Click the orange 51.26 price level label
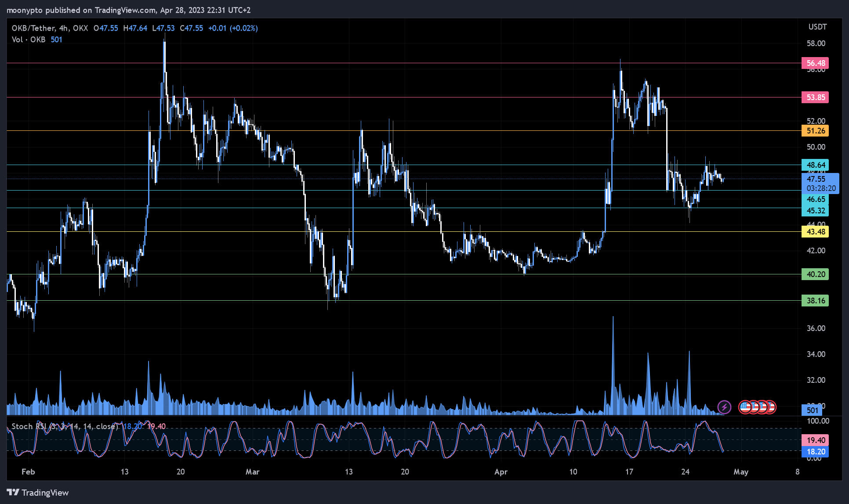The width and height of the screenshot is (849, 504). [815, 131]
